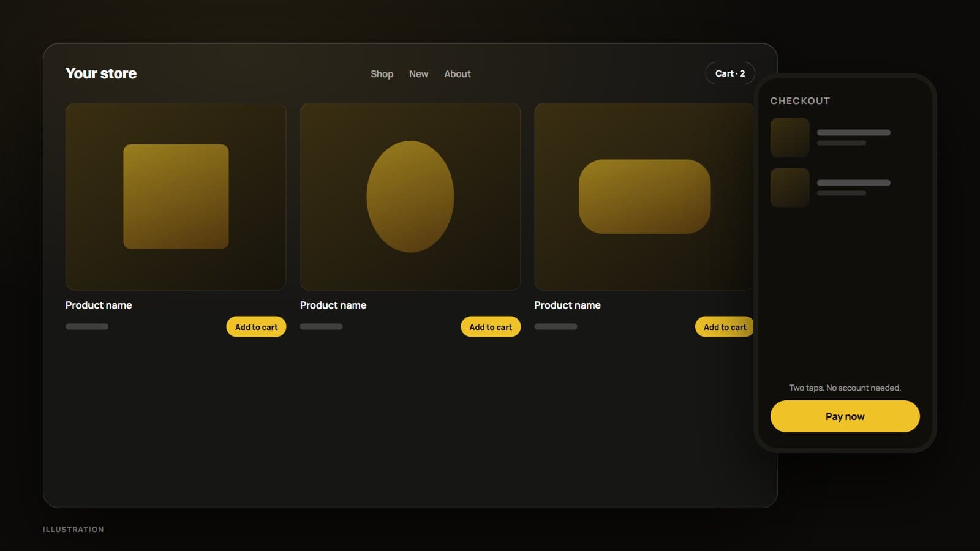Click "Product name" under the oval product

pos(333,305)
